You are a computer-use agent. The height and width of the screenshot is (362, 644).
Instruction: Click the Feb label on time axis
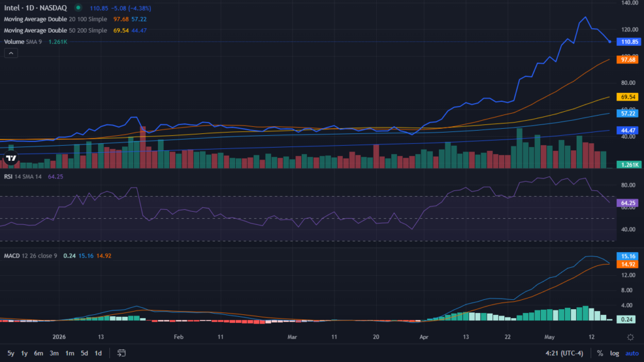[x=178, y=337]
